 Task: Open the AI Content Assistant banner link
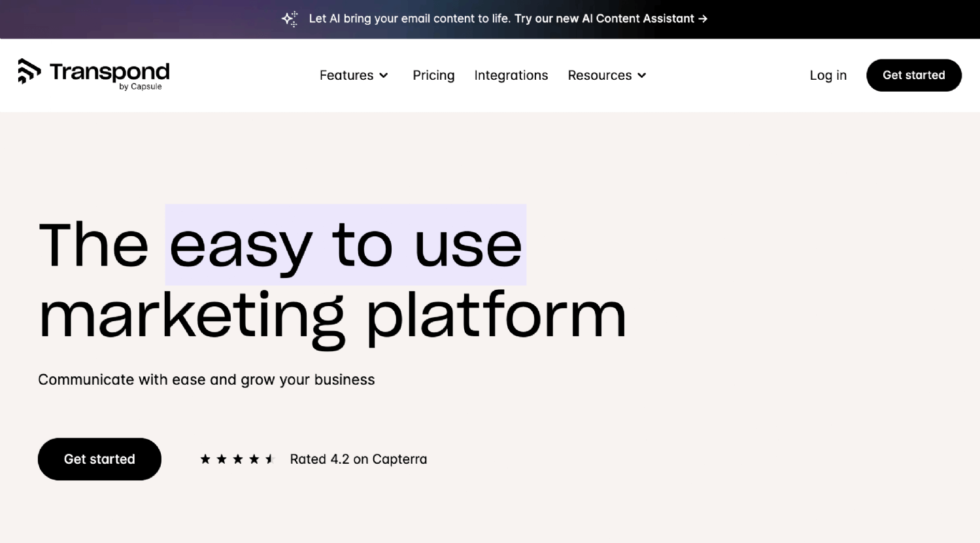tap(611, 18)
